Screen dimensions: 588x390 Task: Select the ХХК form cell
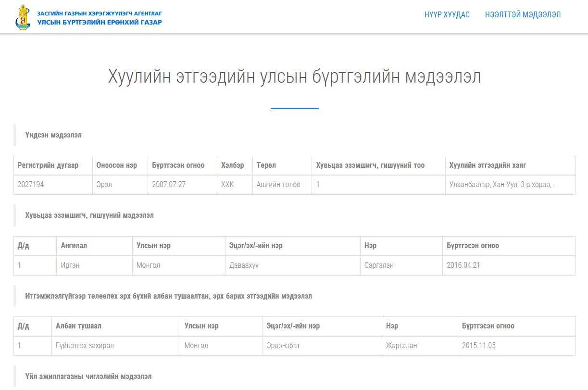coord(235,185)
